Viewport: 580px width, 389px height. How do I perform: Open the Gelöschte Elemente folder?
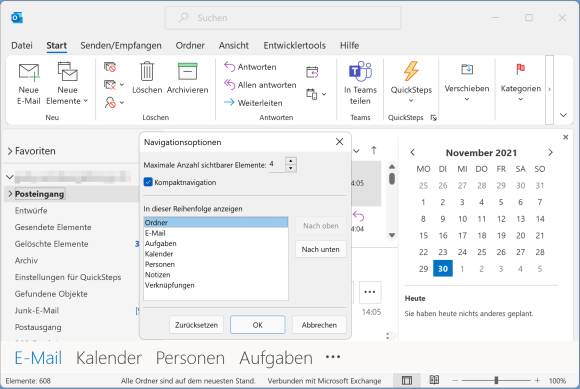(51, 244)
